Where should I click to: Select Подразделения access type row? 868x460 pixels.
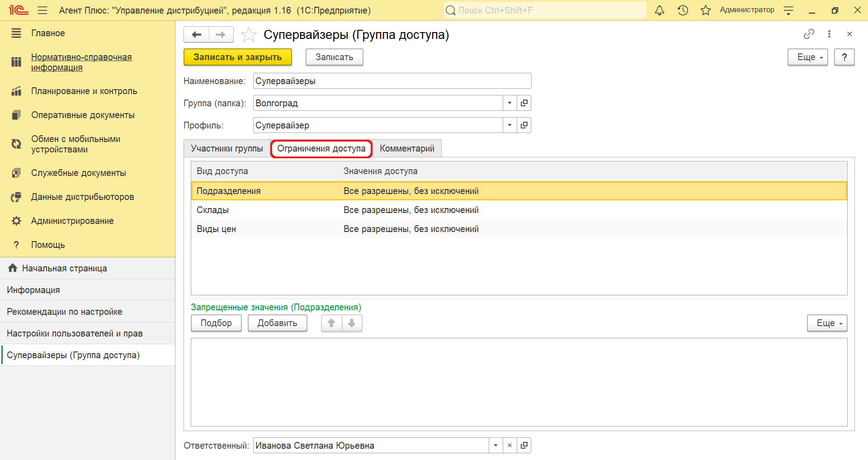pos(519,191)
